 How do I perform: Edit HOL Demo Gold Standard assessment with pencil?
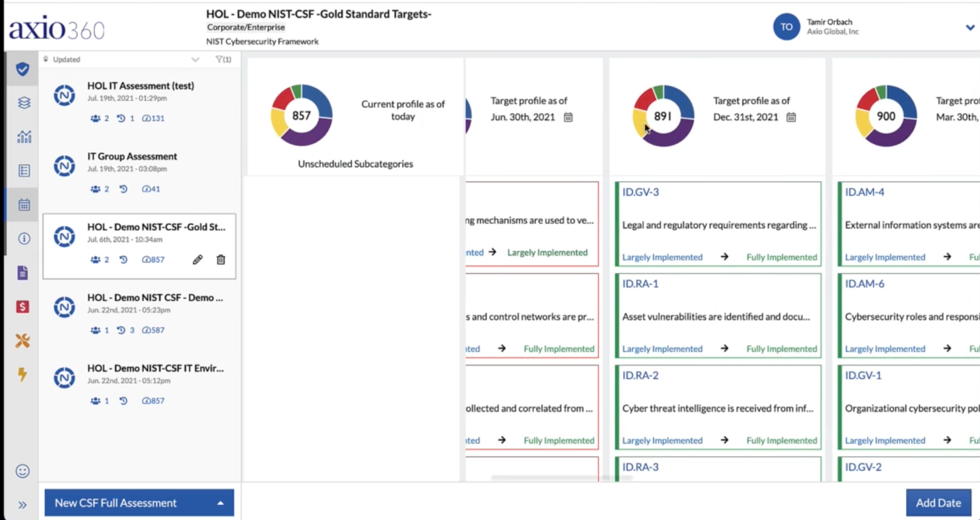coord(197,260)
